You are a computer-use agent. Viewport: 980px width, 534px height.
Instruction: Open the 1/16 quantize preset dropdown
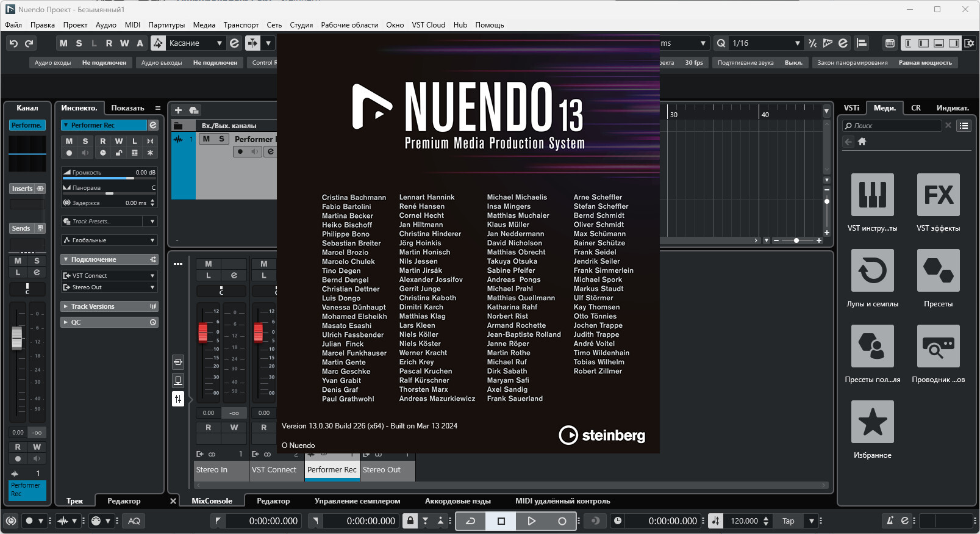point(766,43)
